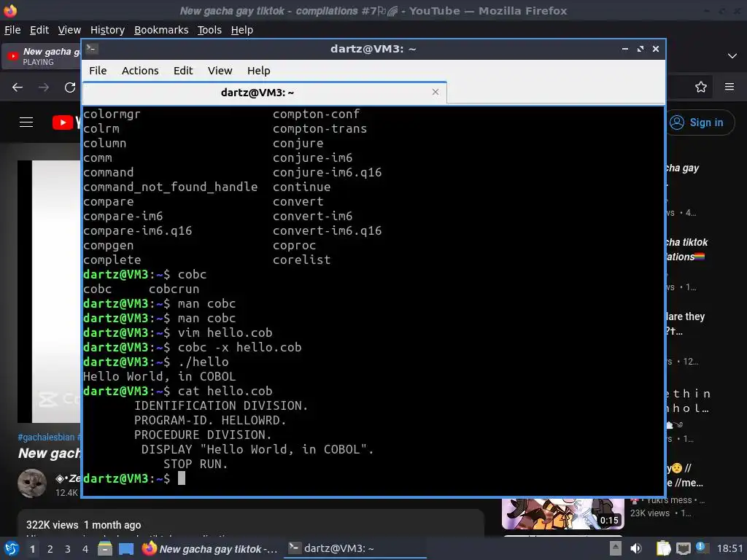Open the suggested video thumbnail showing 0:15
The width and height of the screenshot is (747, 560).
tap(563, 514)
